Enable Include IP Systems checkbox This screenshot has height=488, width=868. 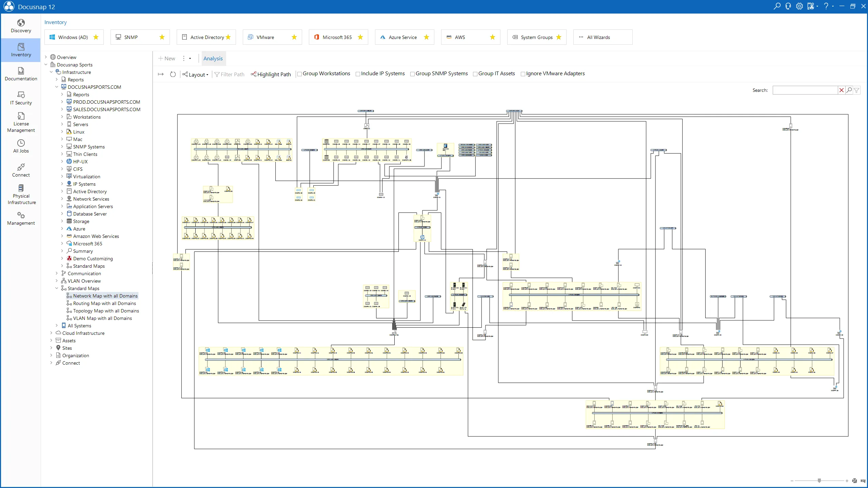358,74
